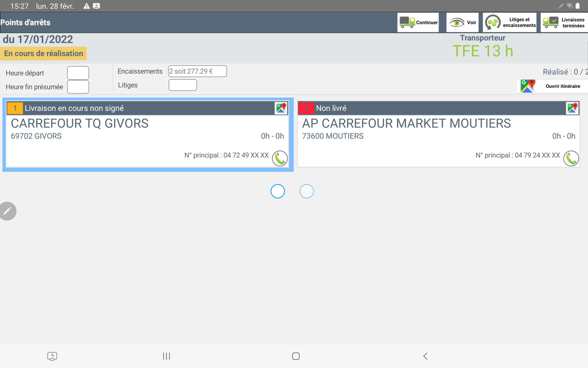Open Livraisons terminées
This screenshot has width=588, height=368.
564,22
